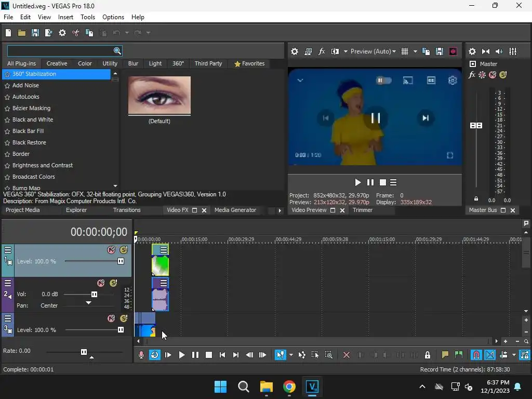This screenshot has width=532, height=399.
Task: Toggle snapping magnet
Action: [476, 355]
